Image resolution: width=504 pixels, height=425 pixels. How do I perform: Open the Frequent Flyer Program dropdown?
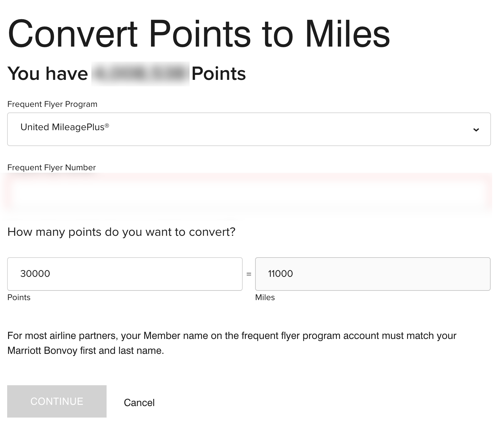pyautogui.click(x=249, y=129)
